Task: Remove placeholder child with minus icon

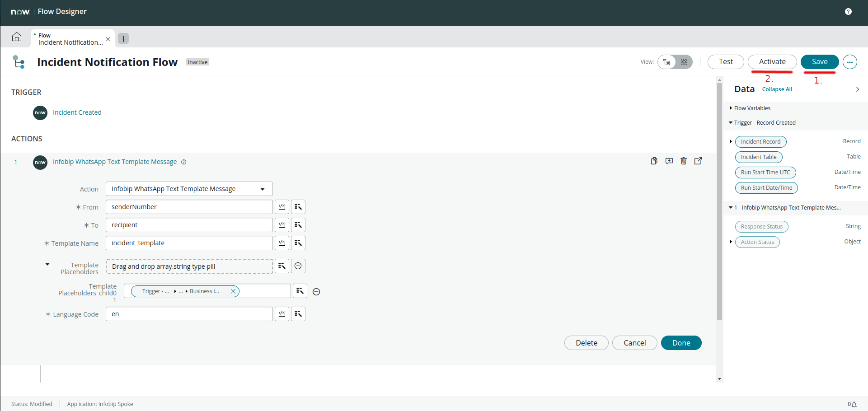Action: pos(316,292)
